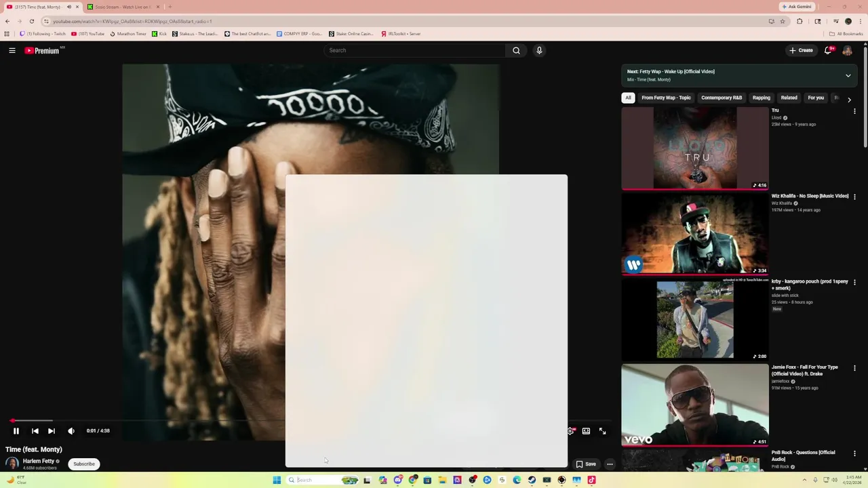The image size is (868, 488).
Task: Open YouTube notifications bell
Action: [x=828, y=50]
